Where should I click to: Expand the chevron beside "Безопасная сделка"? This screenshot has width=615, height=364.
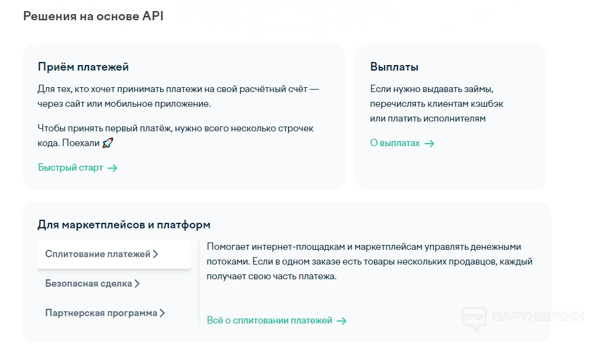(x=138, y=284)
